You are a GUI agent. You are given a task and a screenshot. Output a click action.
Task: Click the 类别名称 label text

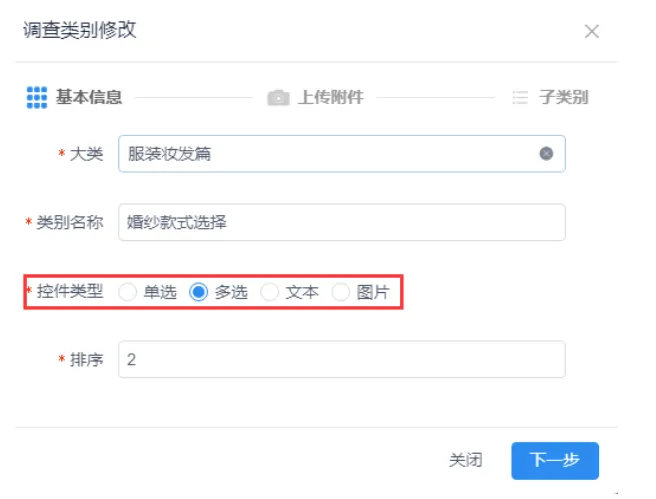pyautogui.click(x=70, y=223)
